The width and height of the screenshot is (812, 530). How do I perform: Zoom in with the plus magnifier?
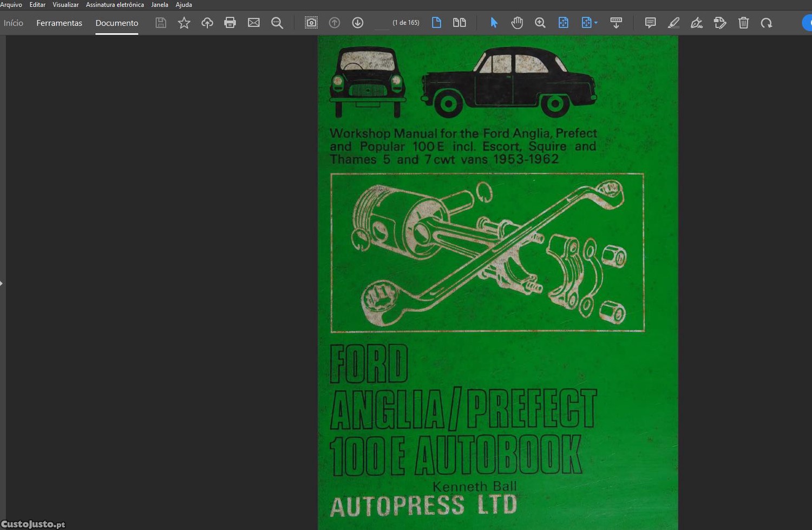540,23
